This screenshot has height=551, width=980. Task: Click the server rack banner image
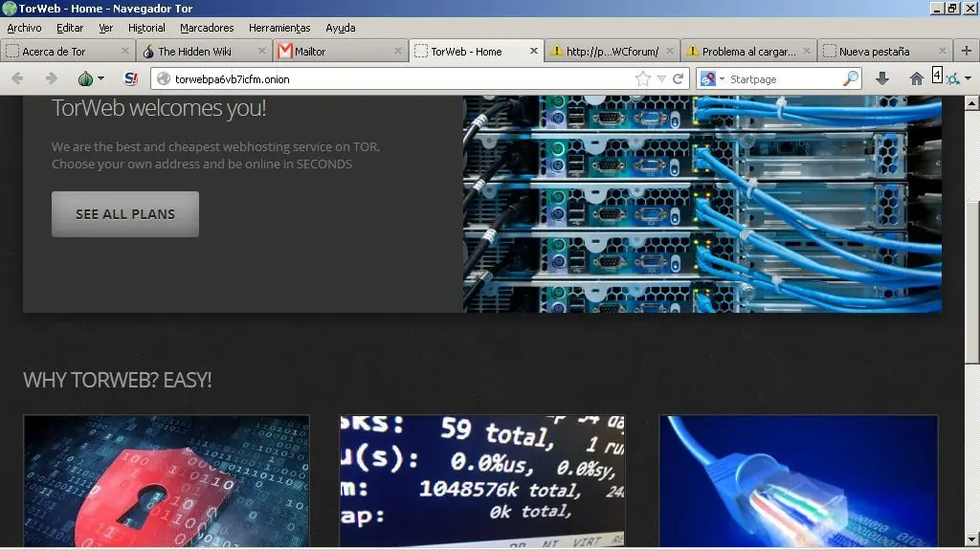point(702,204)
